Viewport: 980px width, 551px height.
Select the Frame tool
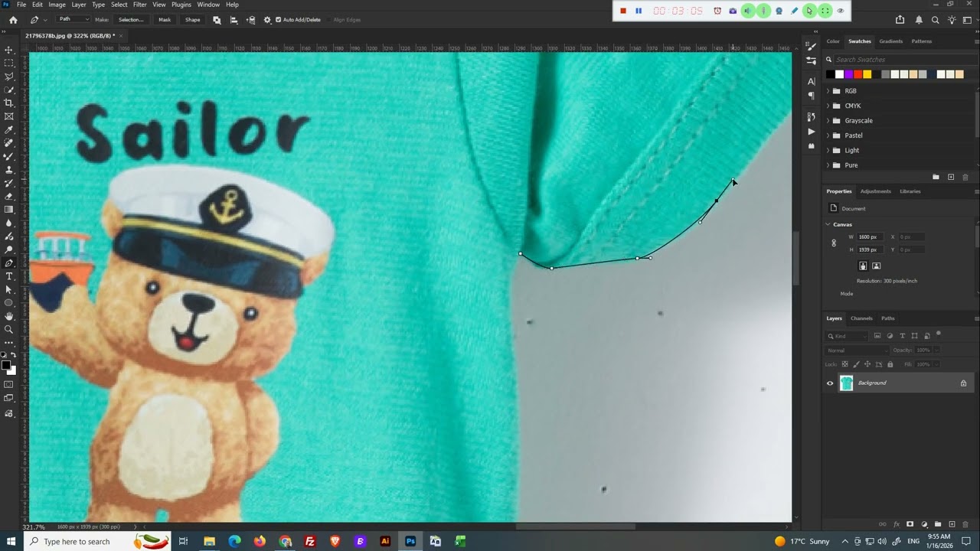click(x=9, y=116)
